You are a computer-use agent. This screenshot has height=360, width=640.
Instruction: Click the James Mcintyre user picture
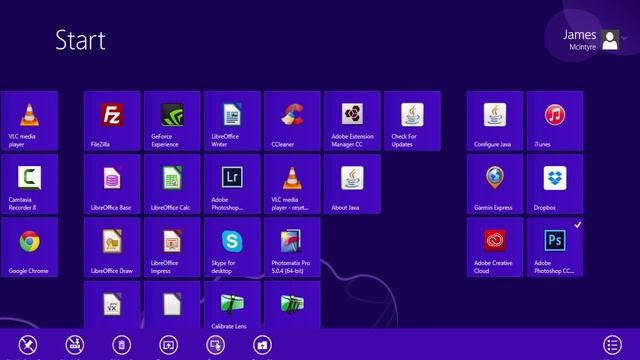tap(610, 40)
